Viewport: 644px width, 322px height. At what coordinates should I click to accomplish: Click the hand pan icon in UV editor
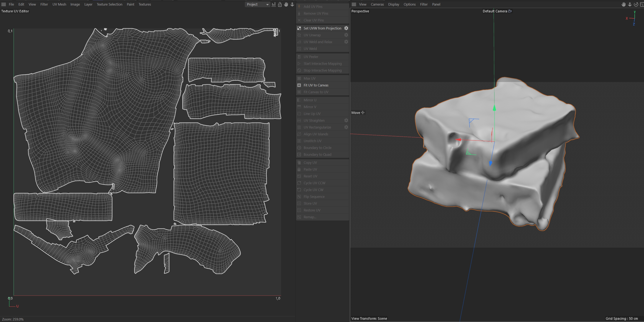286,5
